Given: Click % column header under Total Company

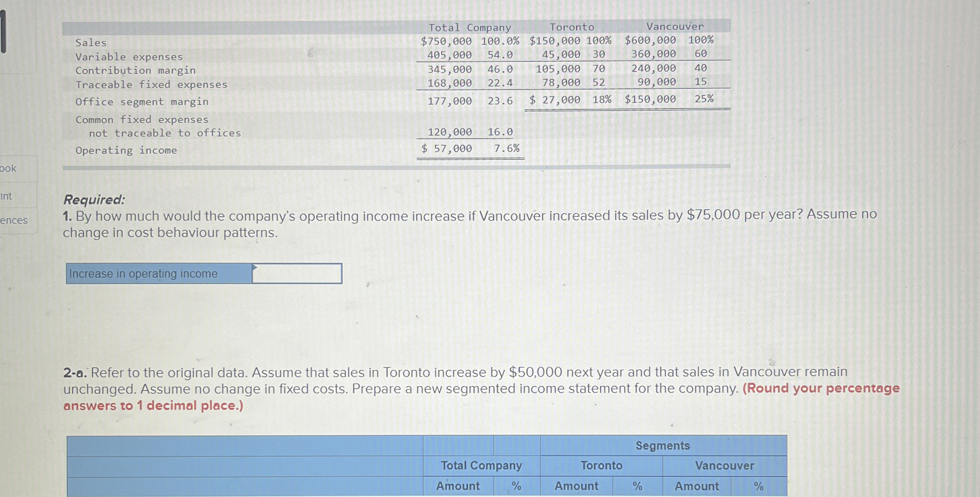Looking at the screenshot, I should (x=517, y=486).
